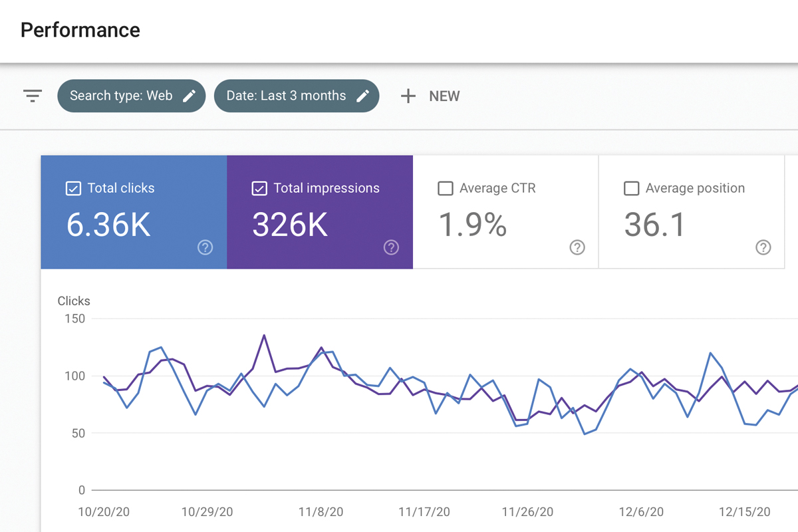
Task: Click pencil icon on Date chip
Action: pyautogui.click(x=362, y=96)
